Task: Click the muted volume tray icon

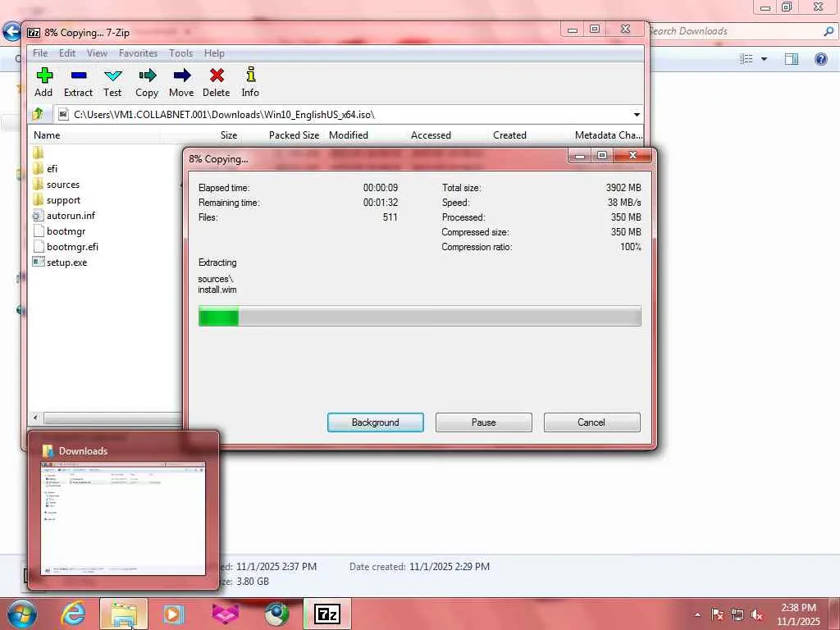Action: pyautogui.click(x=756, y=614)
